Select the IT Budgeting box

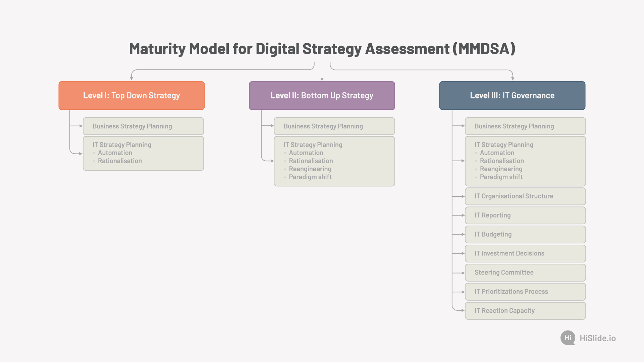(x=525, y=235)
